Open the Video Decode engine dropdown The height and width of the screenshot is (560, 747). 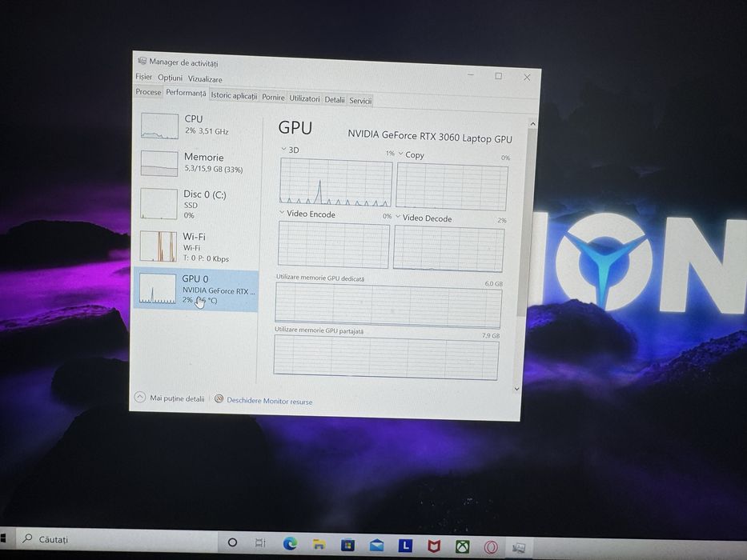tap(398, 217)
